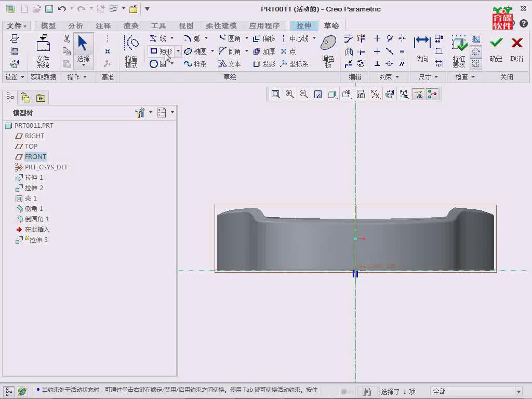
Task: Expand the Rectangle (矩形) type dropdown arrow
Action: coord(178,51)
